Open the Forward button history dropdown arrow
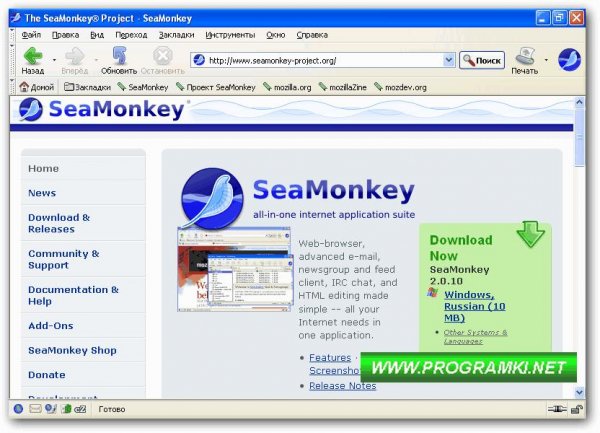600x433 pixels. 96,60
